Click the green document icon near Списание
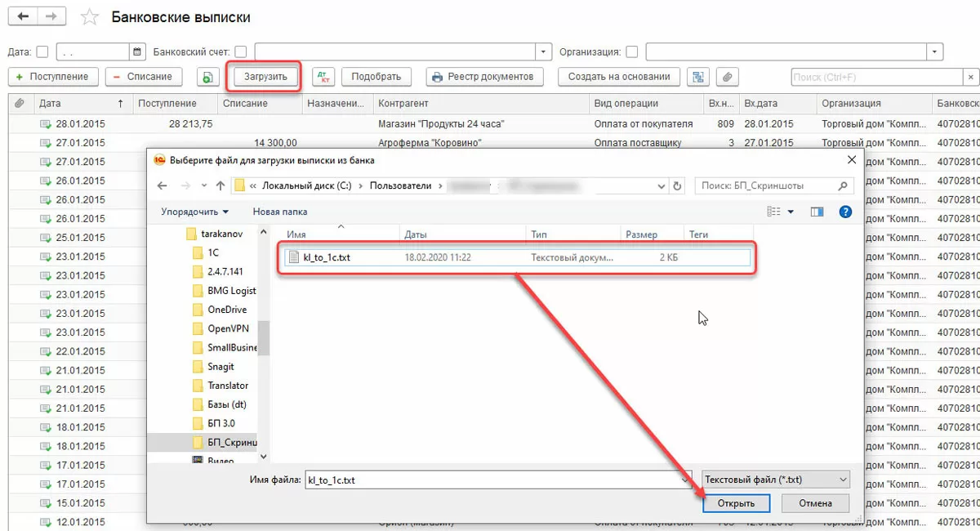The height and width of the screenshot is (531, 980). point(207,77)
